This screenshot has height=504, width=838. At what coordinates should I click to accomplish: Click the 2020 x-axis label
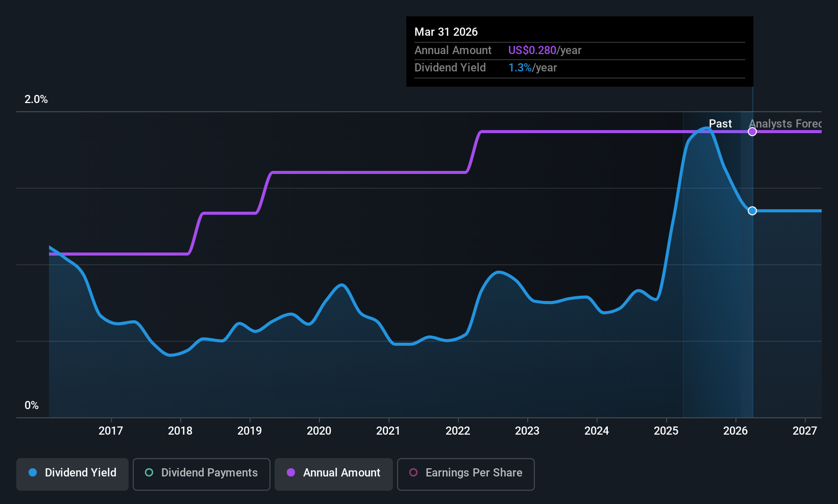(319, 431)
